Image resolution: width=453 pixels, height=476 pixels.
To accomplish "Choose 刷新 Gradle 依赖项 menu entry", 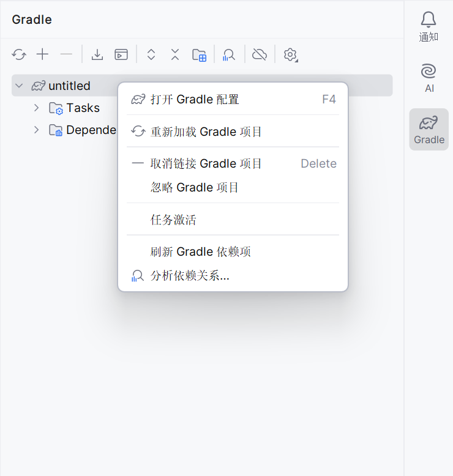I will [233, 251].
